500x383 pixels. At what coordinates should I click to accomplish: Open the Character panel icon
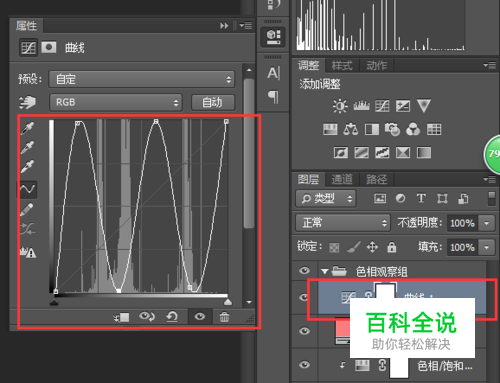(273, 73)
